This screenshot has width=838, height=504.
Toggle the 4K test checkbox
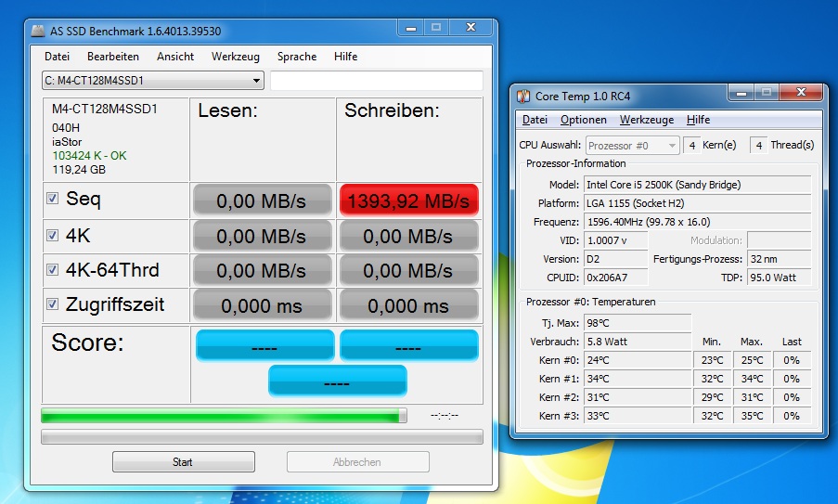pos(52,235)
